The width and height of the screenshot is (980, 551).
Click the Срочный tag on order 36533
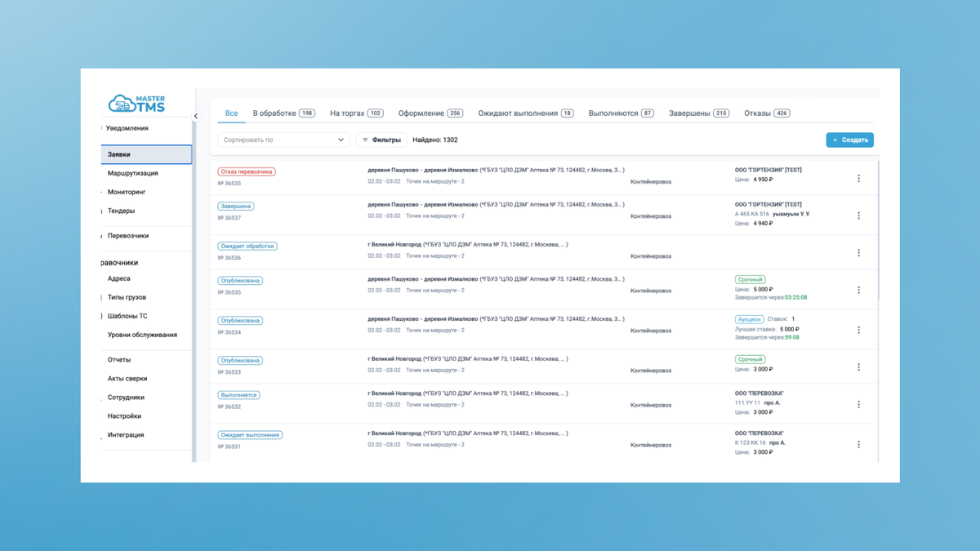750,359
